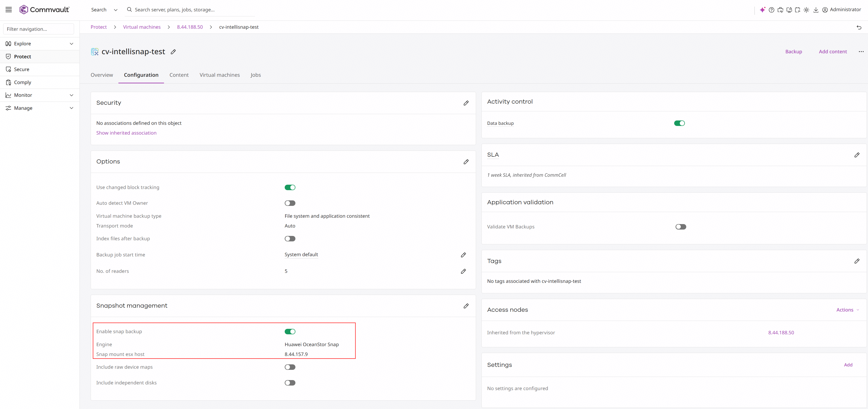The image size is (868, 409).
Task: Open the Jobs tab
Action: [256, 75]
